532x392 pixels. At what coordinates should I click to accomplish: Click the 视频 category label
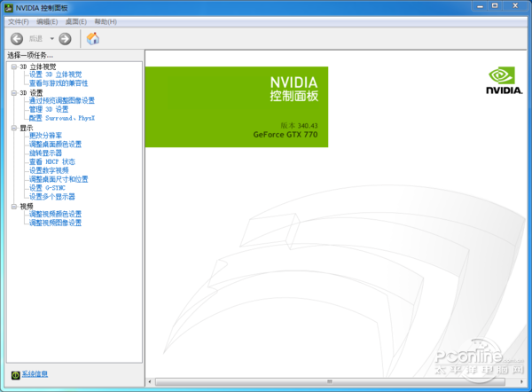pos(26,207)
